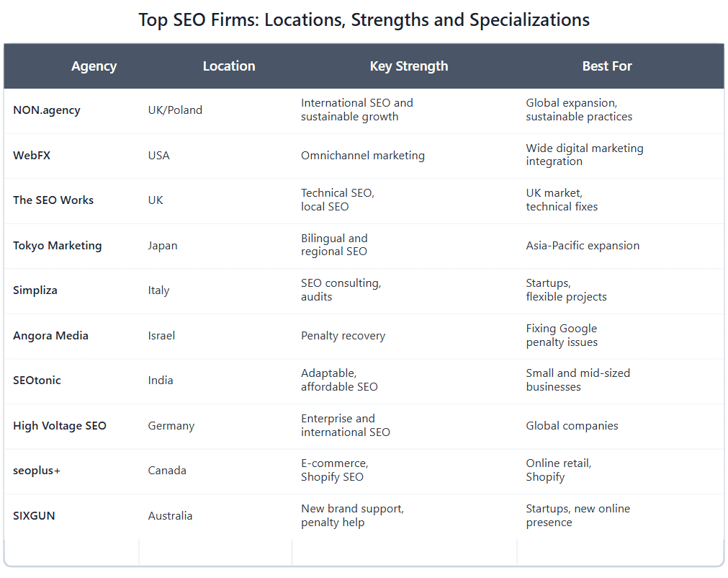Viewport: 728px width, 578px height.
Task: Select the Simpliza agency name
Action: [35, 290]
